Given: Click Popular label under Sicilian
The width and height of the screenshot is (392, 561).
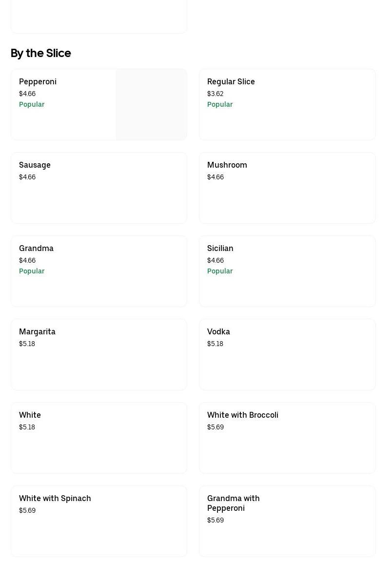Looking at the screenshot, I should 220,271.
